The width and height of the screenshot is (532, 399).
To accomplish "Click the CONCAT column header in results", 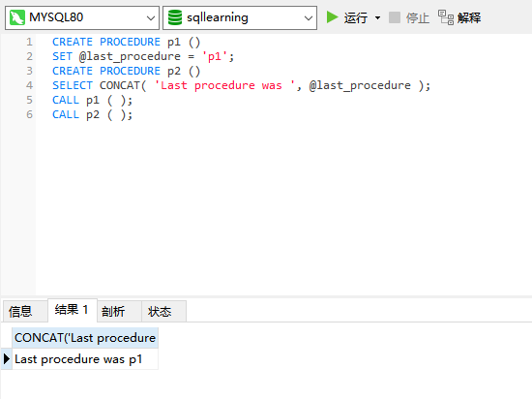I will 85,338.
